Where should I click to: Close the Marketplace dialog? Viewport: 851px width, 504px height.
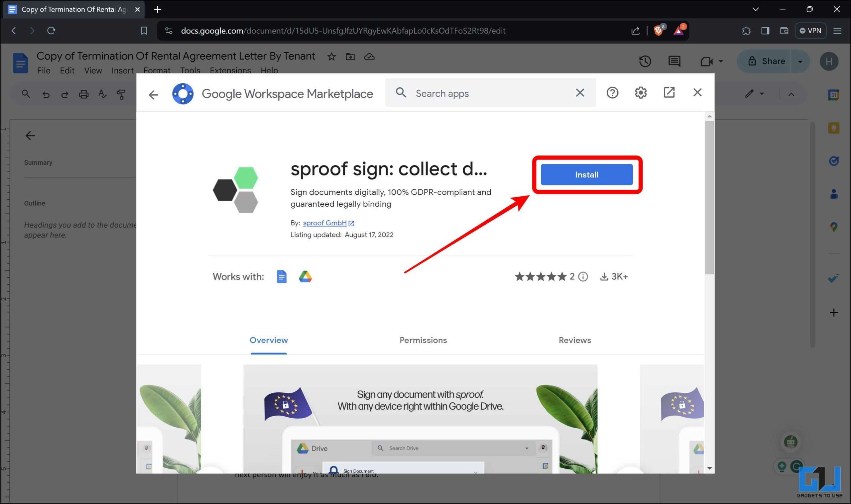697,92
